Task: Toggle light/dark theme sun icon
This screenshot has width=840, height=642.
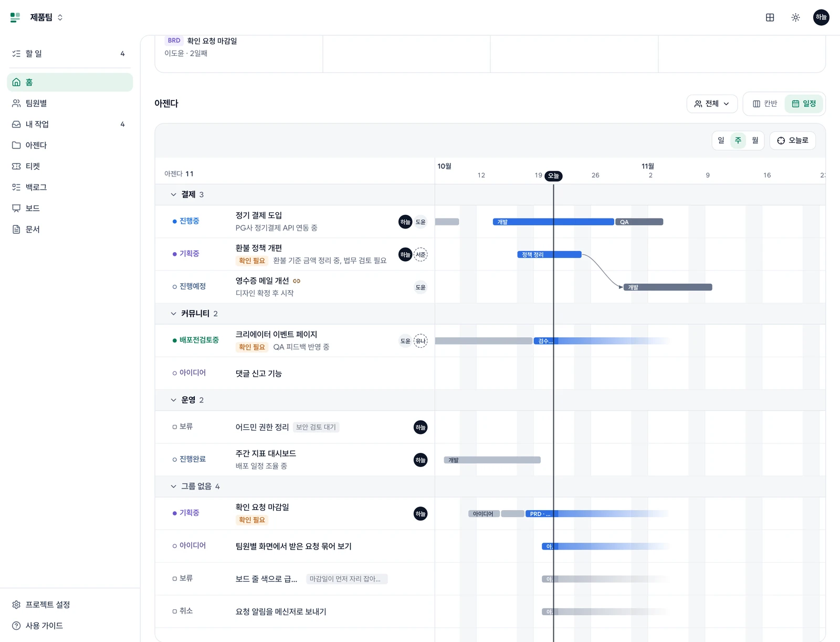Action: tap(795, 17)
